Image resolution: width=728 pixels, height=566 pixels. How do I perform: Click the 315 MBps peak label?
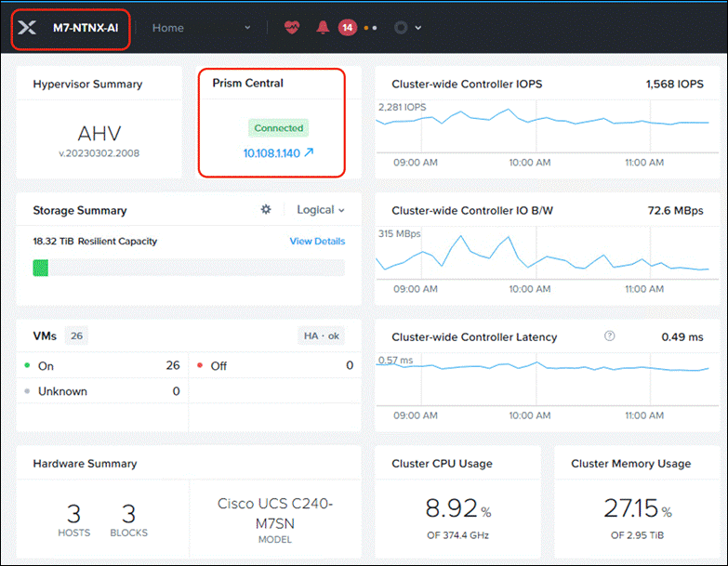(399, 234)
